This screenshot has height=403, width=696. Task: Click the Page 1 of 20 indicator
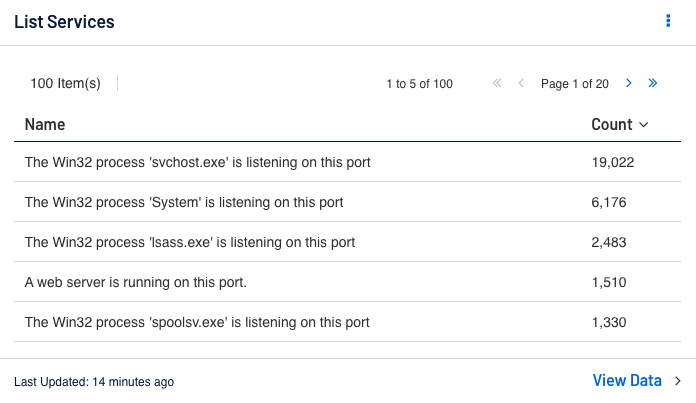pyautogui.click(x=575, y=84)
